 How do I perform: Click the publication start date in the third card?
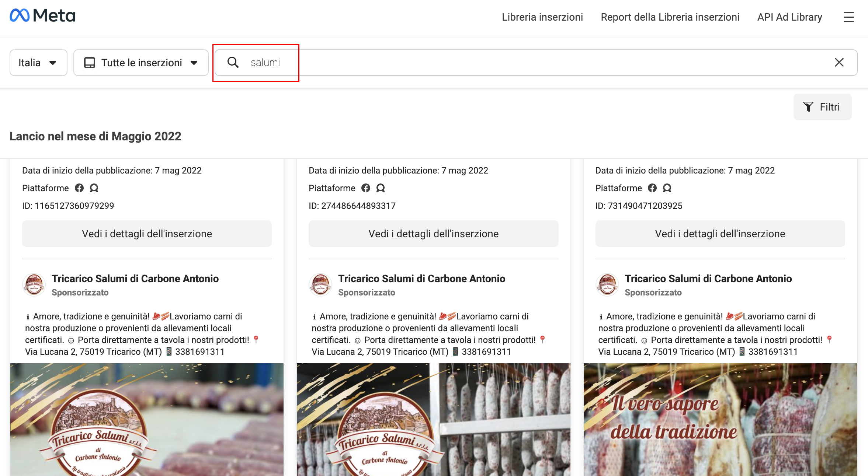(685, 171)
